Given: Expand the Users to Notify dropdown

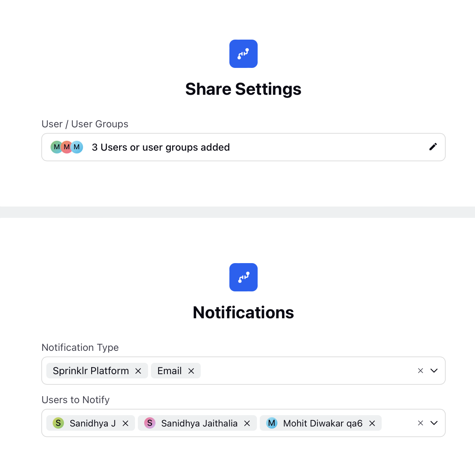Looking at the screenshot, I should point(434,423).
